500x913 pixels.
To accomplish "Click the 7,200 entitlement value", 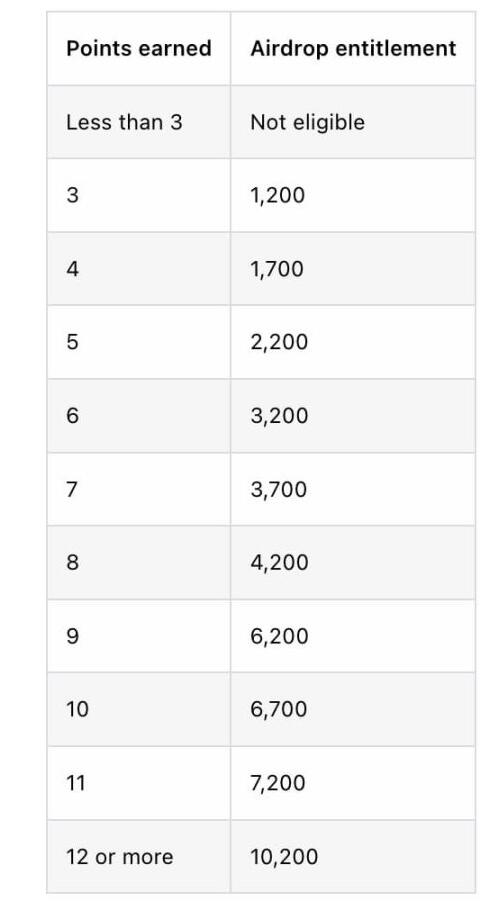I will tap(278, 783).
